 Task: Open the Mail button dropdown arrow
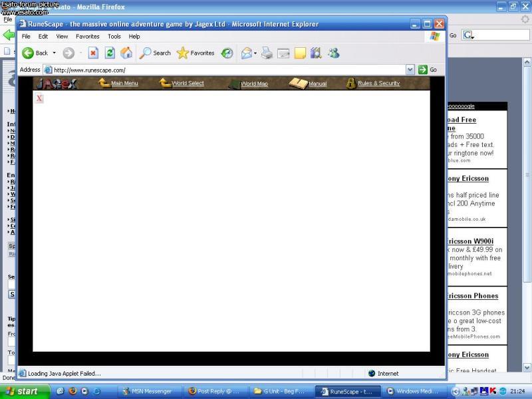click(255, 53)
